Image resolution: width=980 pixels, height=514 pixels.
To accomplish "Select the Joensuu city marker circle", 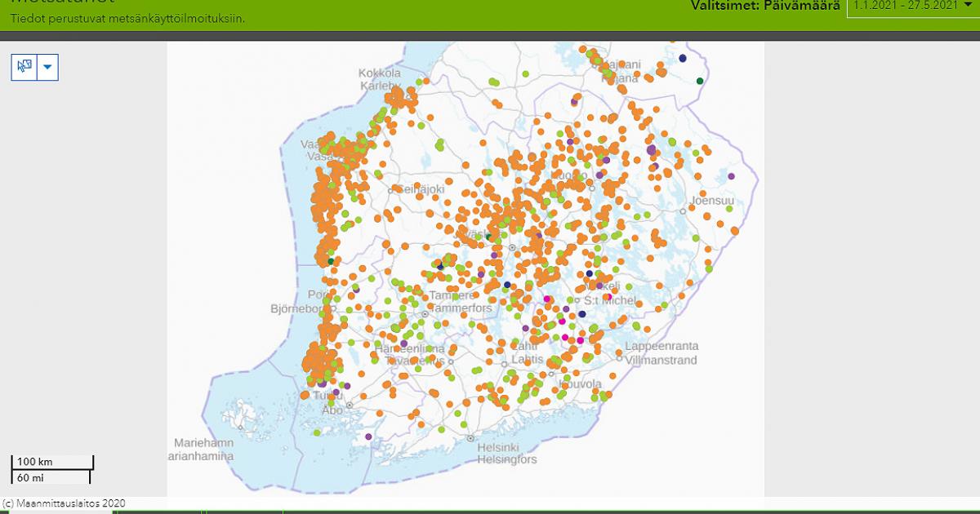I will click(682, 210).
